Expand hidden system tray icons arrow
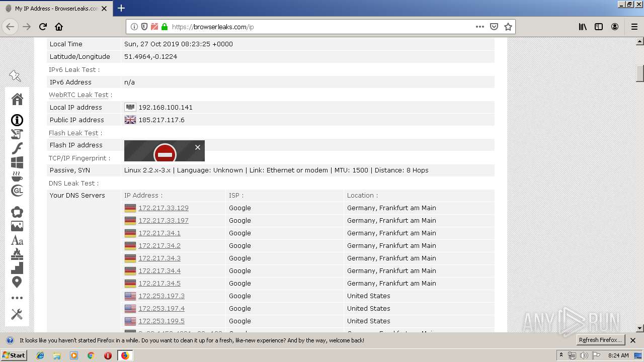Viewport: 644px width, 362px height. point(561,355)
